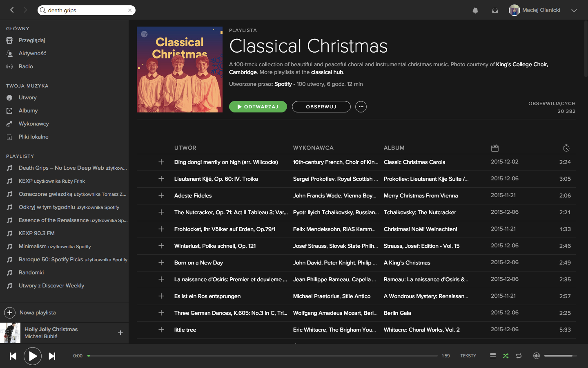This screenshot has width=588, height=368.
Task: Open Przeglądaj in the sidebar
Action: pyautogui.click(x=32, y=40)
